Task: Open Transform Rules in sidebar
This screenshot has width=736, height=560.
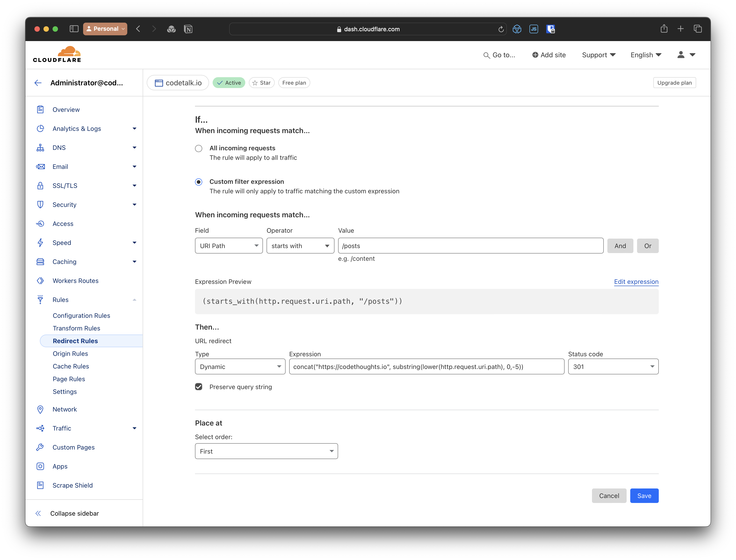Action: (x=76, y=328)
